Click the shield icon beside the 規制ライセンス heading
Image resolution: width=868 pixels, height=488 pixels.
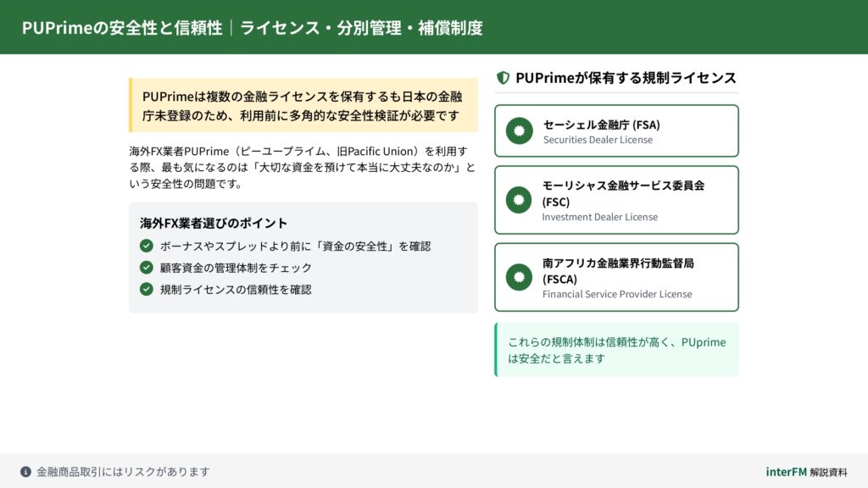point(503,78)
